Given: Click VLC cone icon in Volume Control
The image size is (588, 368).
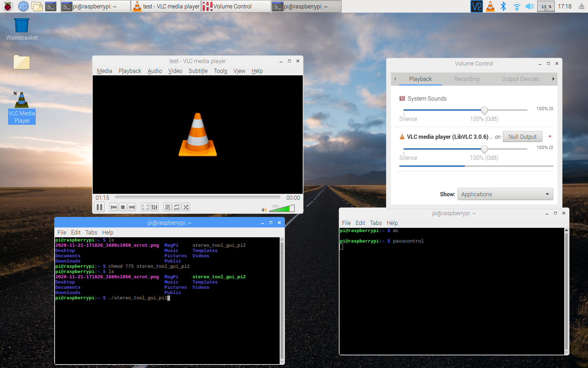Looking at the screenshot, I should point(402,137).
